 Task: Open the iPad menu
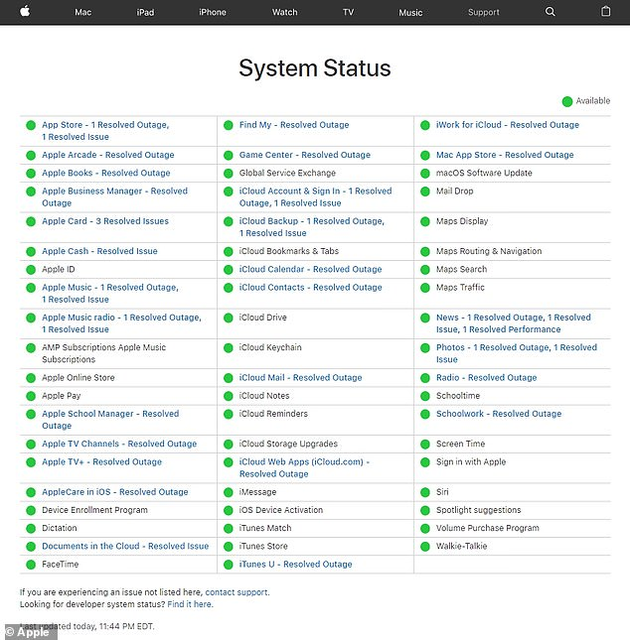(x=145, y=12)
